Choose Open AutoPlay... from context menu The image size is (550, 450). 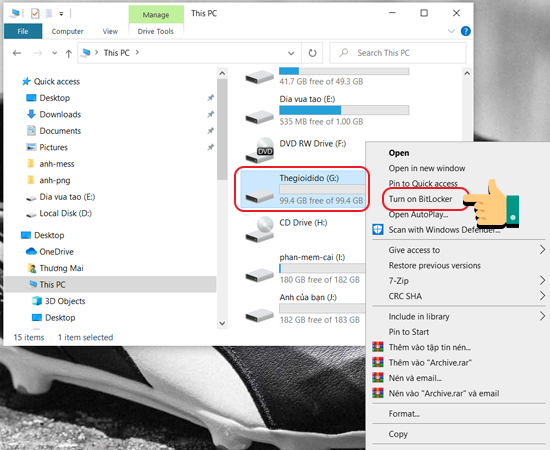pos(418,214)
